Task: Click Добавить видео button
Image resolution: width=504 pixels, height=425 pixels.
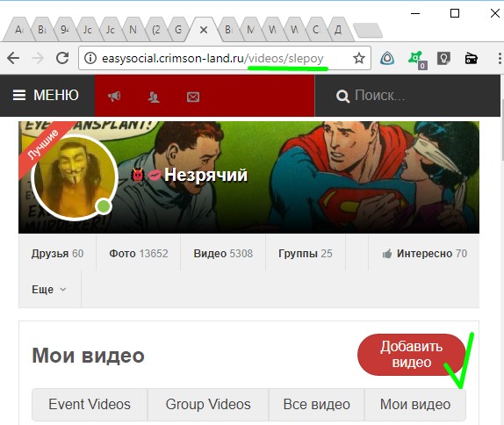Action: click(412, 355)
